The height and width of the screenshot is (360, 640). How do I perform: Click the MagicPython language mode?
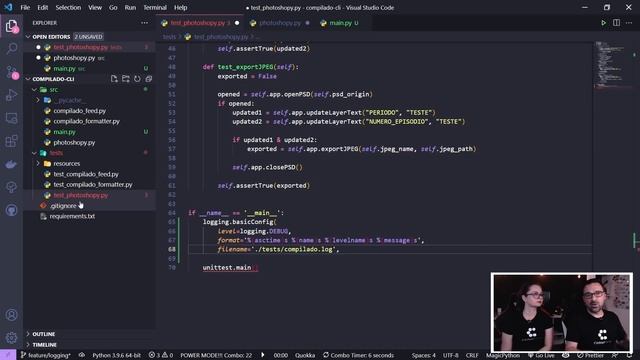click(502, 355)
